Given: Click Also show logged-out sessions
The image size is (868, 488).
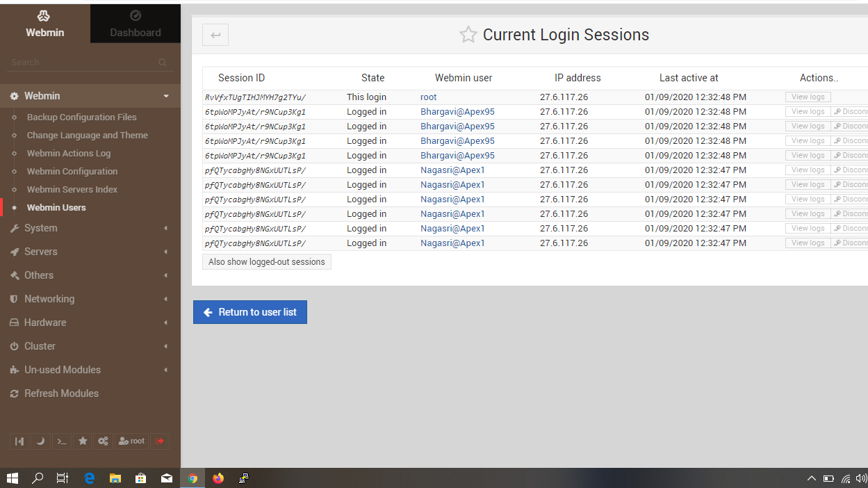Looking at the screenshot, I should [x=266, y=261].
